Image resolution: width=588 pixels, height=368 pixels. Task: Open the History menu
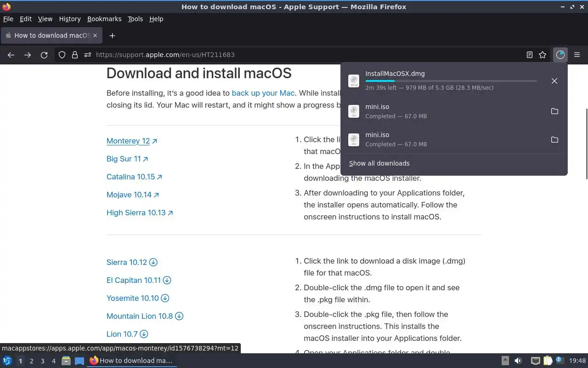pyautogui.click(x=70, y=19)
